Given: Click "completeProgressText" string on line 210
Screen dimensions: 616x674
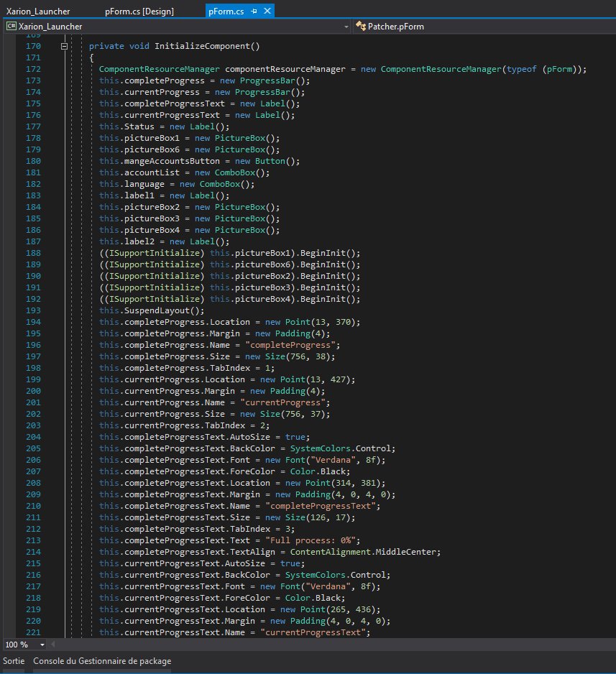Looking at the screenshot, I should pyautogui.click(x=321, y=506).
